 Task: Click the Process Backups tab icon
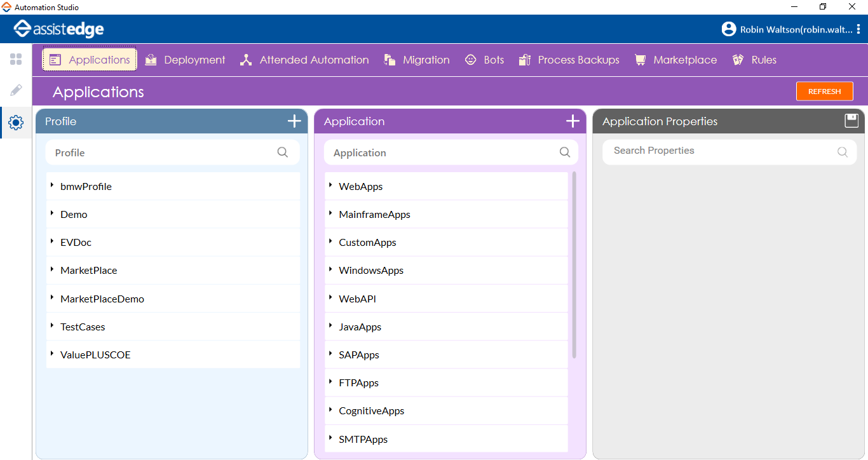click(x=524, y=60)
